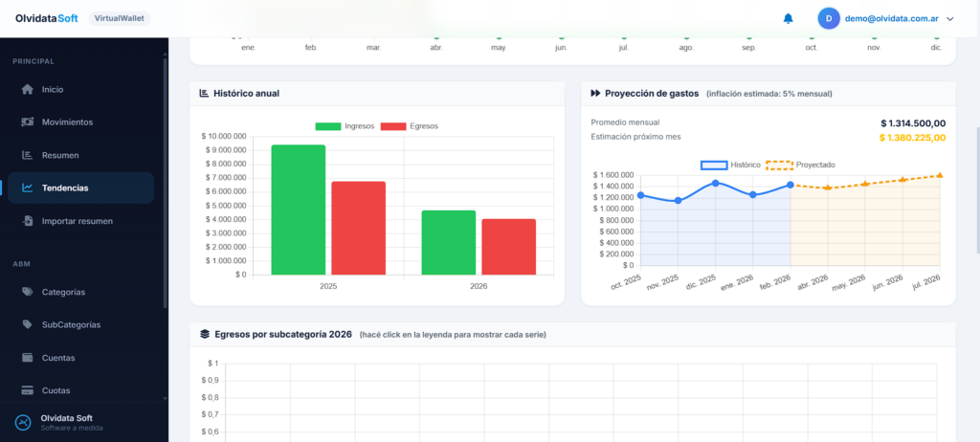Click the Cuentas wallet icon
This screenshot has height=442, width=980.
tap(28, 358)
